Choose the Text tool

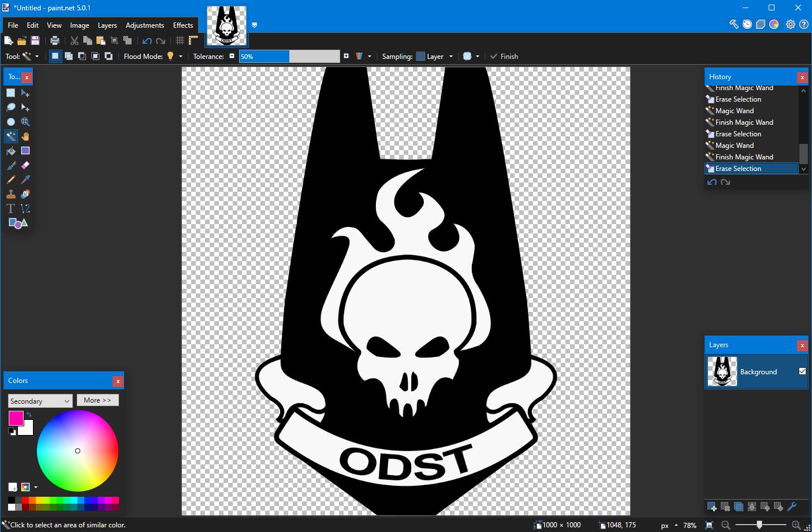click(x=11, y=209)
